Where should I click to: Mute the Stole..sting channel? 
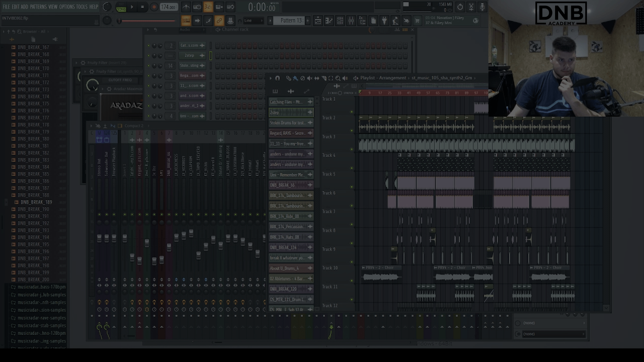(x=149, y=66)
